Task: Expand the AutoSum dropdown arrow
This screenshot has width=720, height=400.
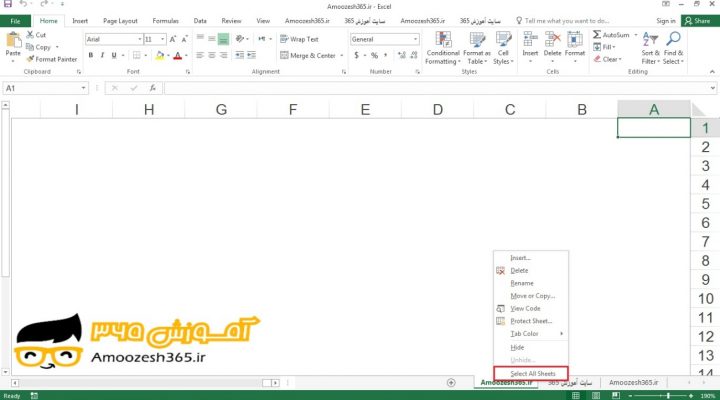Action: click(x=636, y=35)
